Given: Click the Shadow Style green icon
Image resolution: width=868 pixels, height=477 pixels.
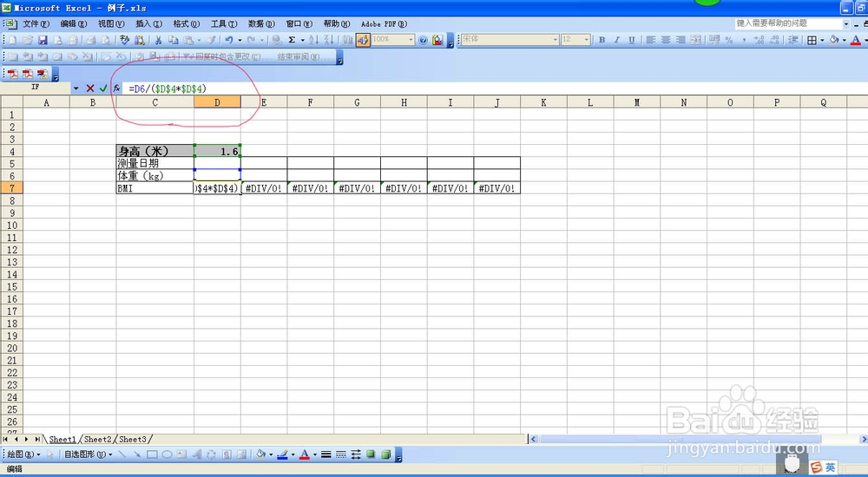Looking at the screenshot, I should pos(371,454).
